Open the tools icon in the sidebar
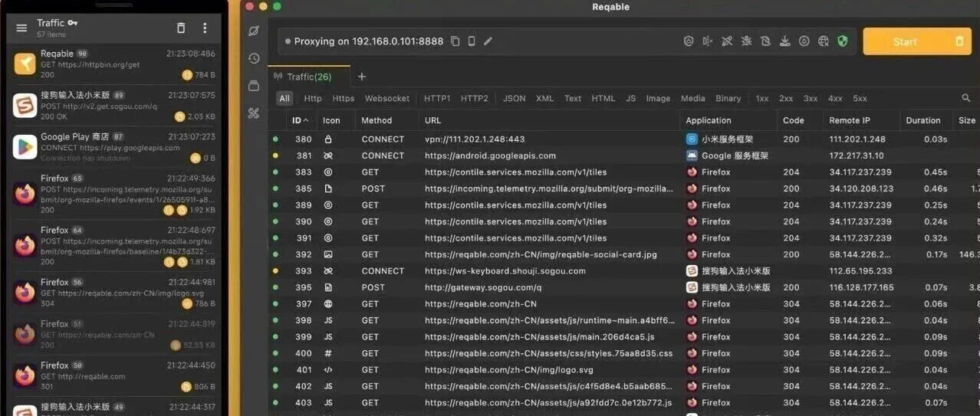 (x=254, y=113)
